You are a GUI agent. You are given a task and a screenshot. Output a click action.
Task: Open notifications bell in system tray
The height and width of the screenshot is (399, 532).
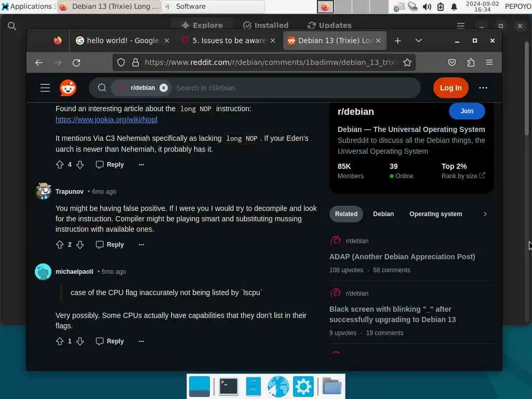pos(454,7)
